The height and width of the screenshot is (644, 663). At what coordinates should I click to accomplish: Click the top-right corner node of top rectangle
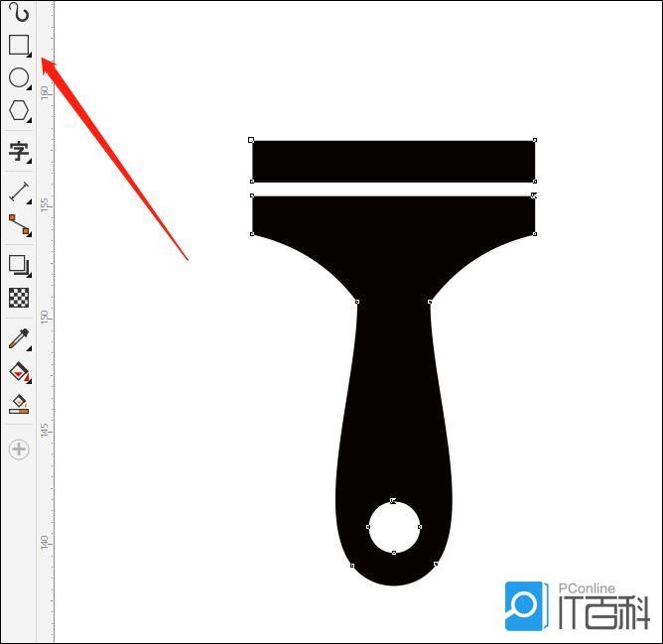click(x=535, y=140)
